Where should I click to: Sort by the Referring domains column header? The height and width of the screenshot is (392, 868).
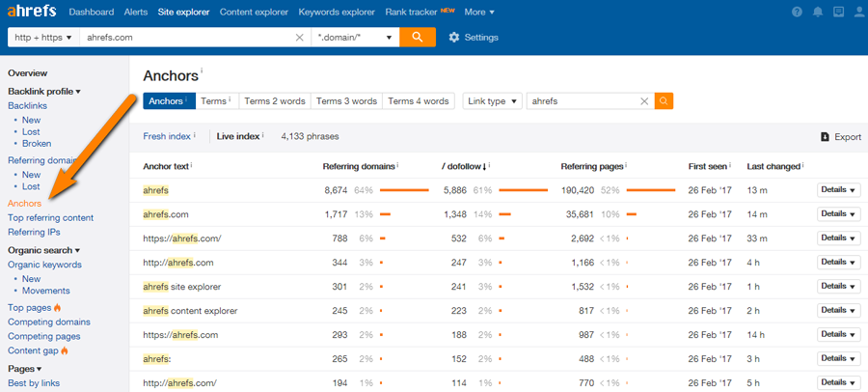359,166
